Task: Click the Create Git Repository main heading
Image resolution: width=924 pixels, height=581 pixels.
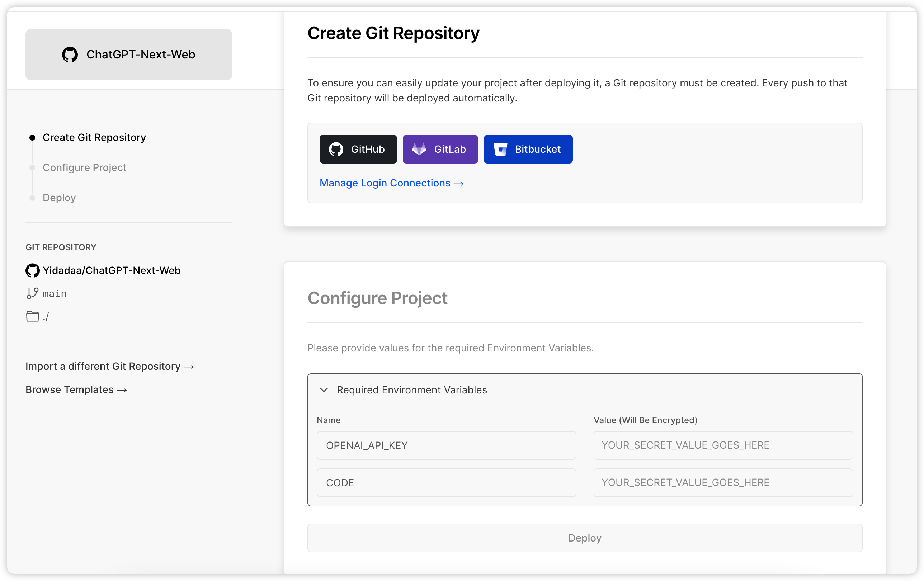Action: (394, 33)
